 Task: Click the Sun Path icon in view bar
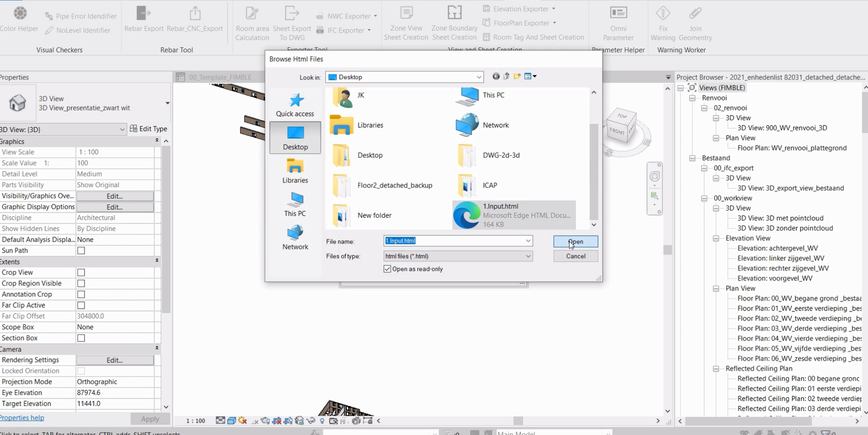pyautogui.click(x=243, y=421)
